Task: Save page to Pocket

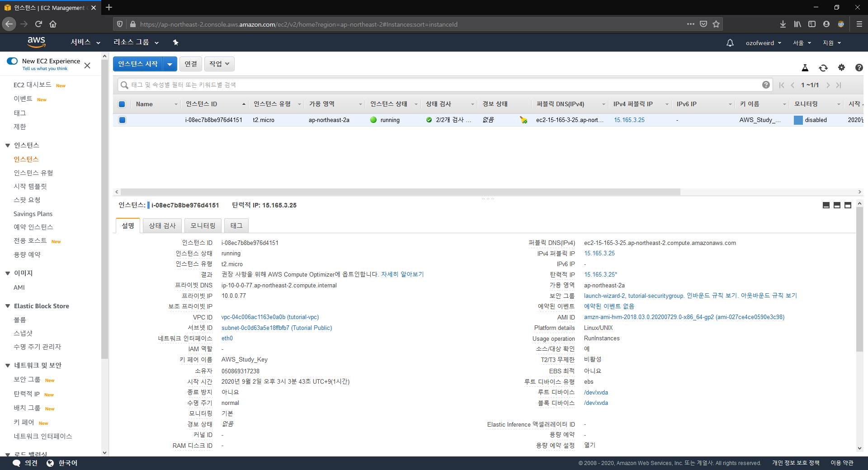Action: [x=703, y=24]
